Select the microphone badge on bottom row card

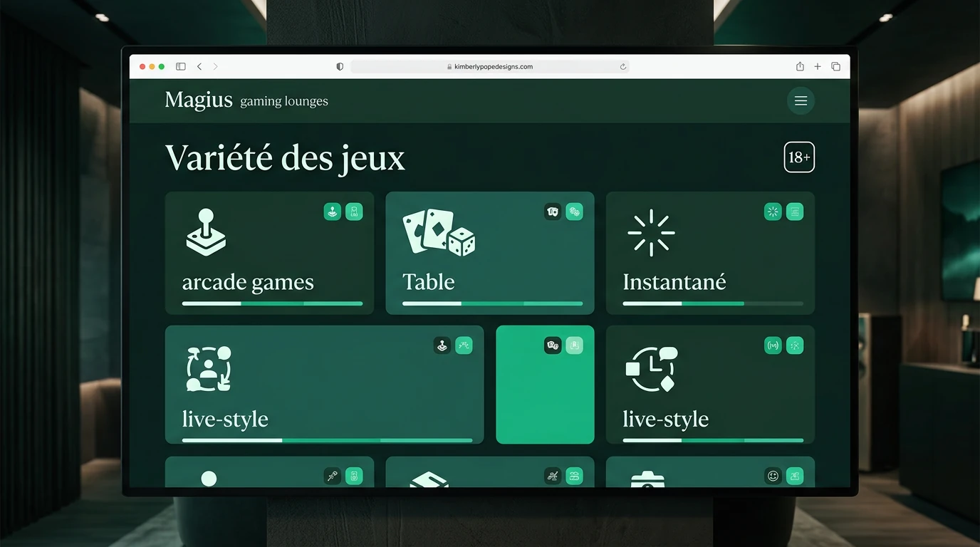tap(333, 476)
